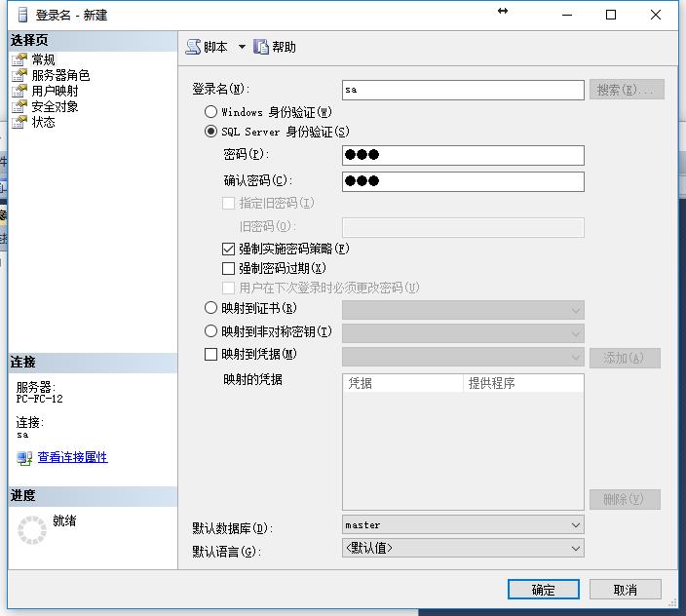Click the 进度 panel header

pos(93,496)
